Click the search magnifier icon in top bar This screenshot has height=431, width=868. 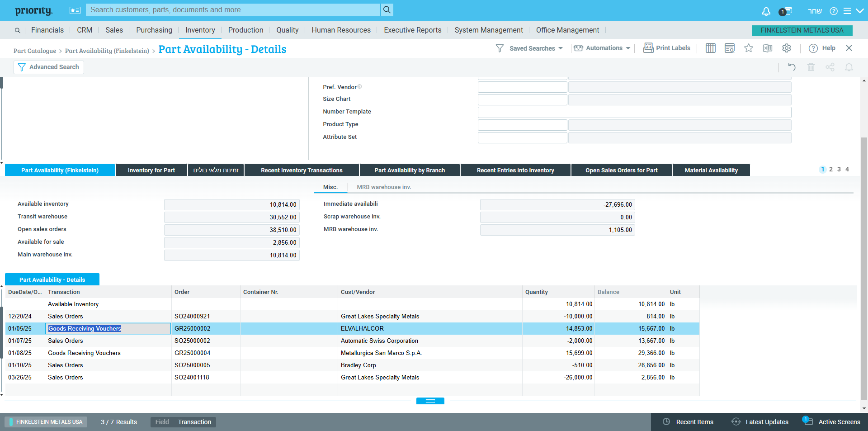pos(387,10)
